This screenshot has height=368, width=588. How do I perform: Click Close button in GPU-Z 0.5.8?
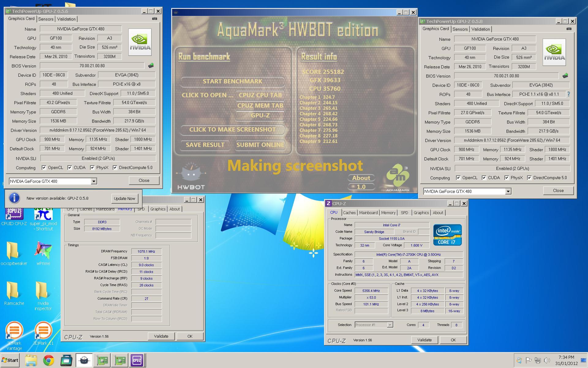coord(558,190)
